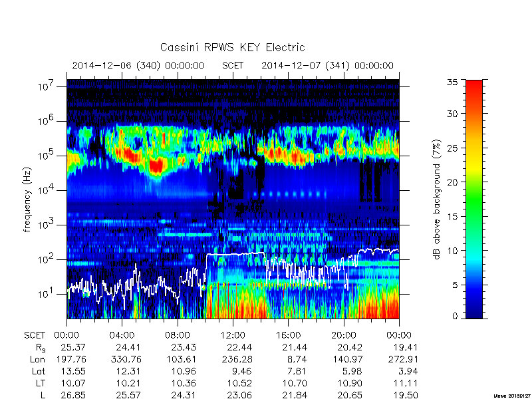Click the Lat value '10.96'
The width and height of the screenshot is (532, 399).
(x=184, y=371)
